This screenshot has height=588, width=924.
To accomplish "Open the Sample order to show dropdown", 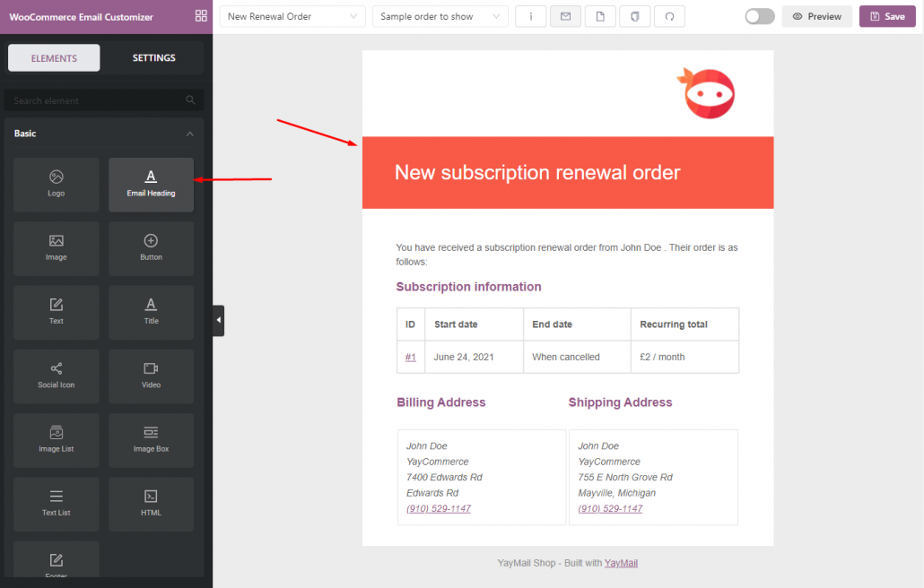I will point(440,16).
